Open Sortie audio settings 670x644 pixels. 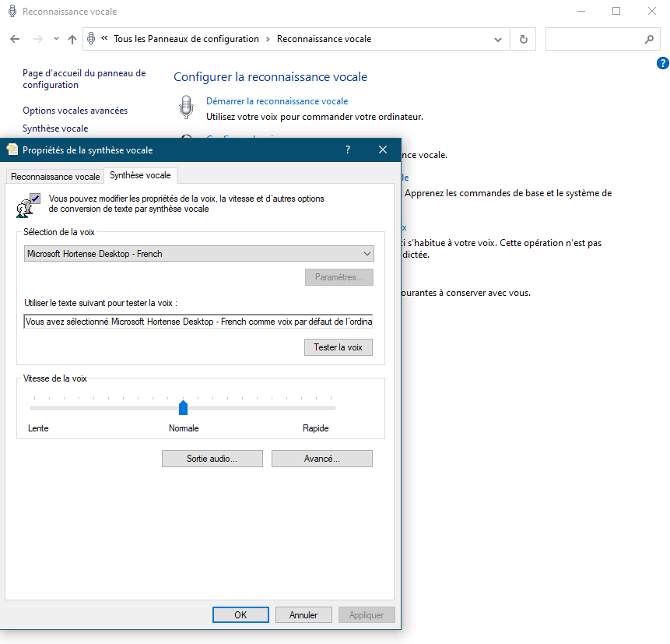click(x=212, y=459)
